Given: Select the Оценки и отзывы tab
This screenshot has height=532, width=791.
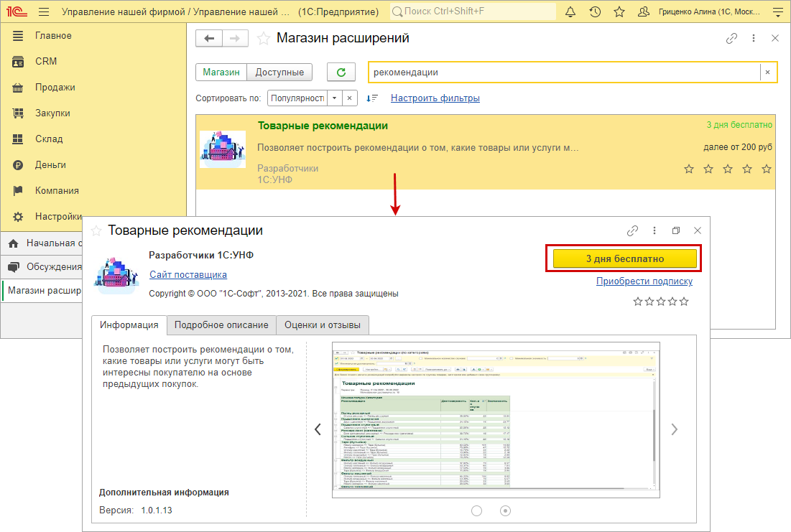Looking at the screenshot, I should [323, 325].
